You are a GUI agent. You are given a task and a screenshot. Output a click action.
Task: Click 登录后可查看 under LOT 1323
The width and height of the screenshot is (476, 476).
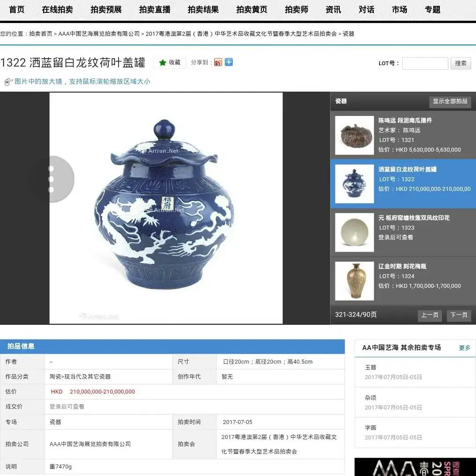pyautogui.click(x=395, y=238)
